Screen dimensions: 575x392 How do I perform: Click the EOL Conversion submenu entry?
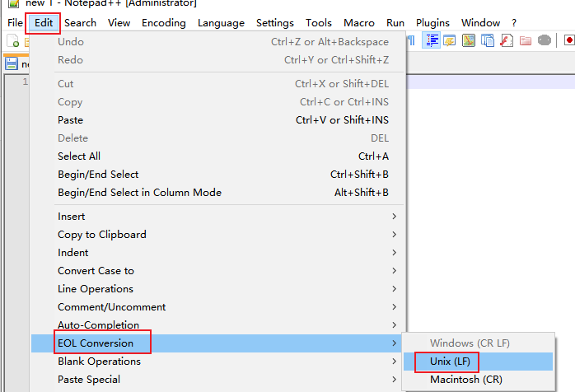click(218, 343)
